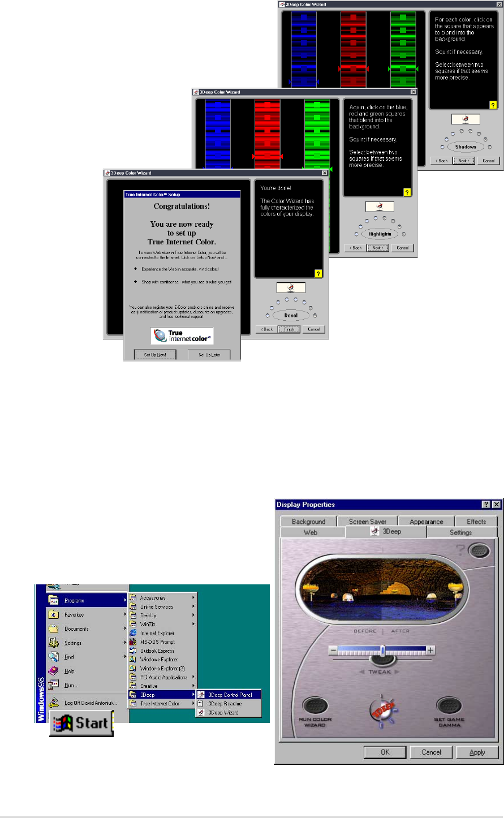Image resolution: width=504 pixels, height=818 pixels.
Task: Click the plus button on the gamma slider
Action: click(431, 651)
